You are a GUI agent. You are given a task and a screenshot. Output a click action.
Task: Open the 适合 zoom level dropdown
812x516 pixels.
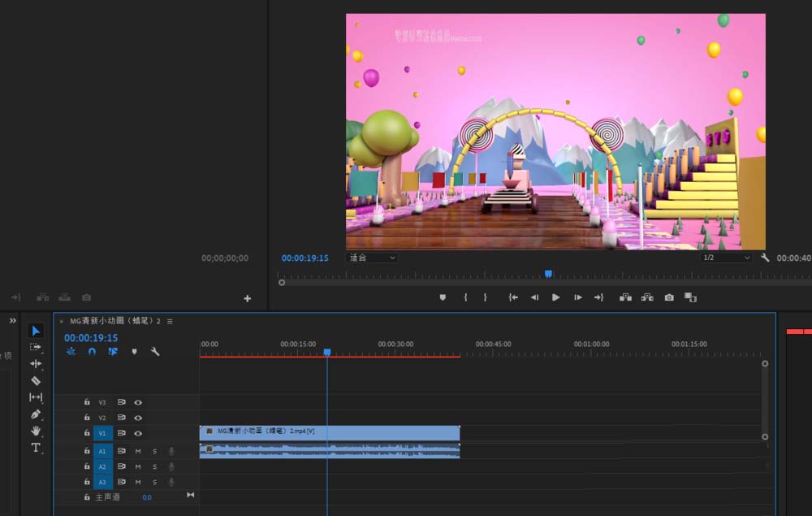coord(372,258)
